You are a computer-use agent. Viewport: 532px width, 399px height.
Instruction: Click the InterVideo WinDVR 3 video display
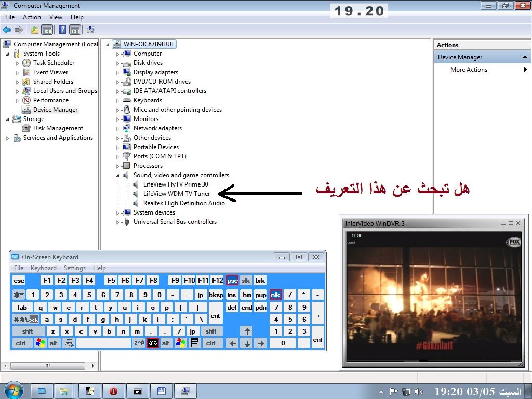(x=433, y=296)
